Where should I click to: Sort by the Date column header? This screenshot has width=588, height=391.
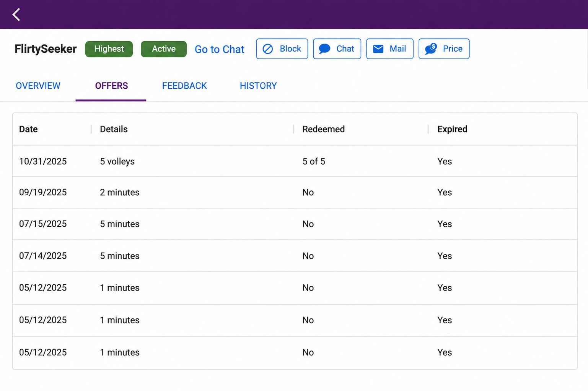pos(28,129)
